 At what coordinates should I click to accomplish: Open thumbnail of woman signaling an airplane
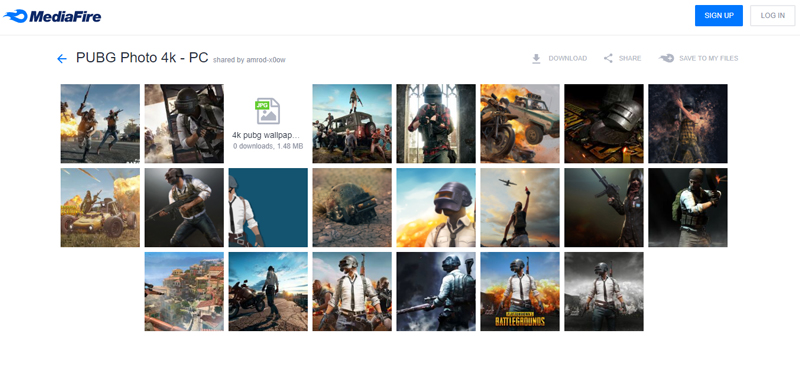[520, 208]
